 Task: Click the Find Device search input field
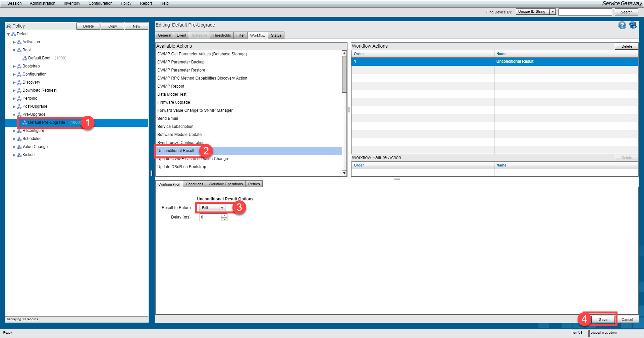pos(585,12)
